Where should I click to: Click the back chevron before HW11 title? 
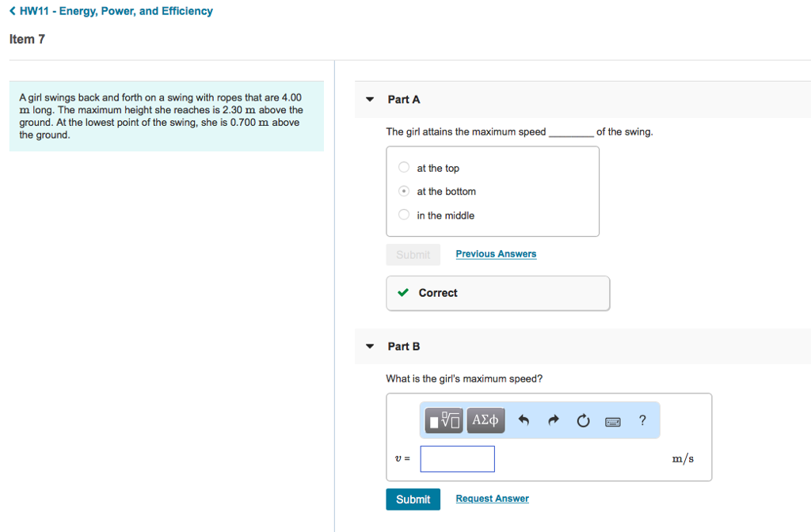[11, 10]
